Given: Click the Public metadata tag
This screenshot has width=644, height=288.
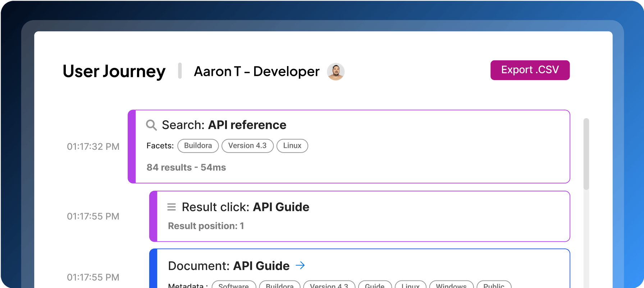Looking at the screenshot, I should click(x=494, y=285).
